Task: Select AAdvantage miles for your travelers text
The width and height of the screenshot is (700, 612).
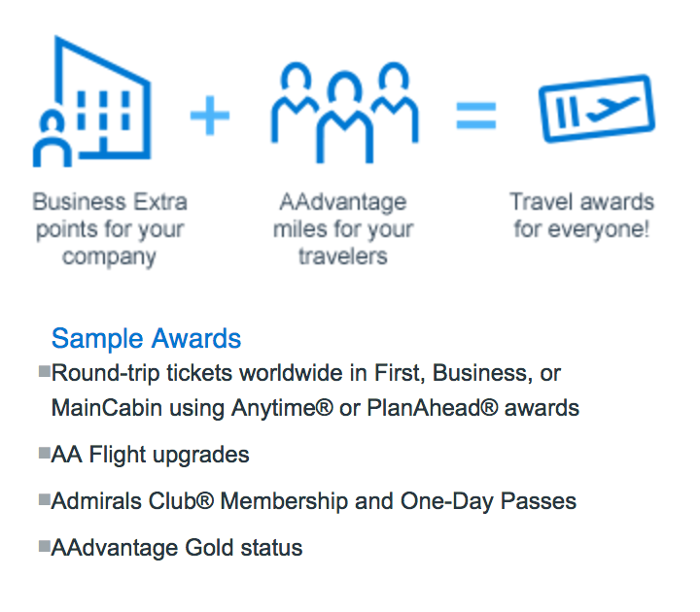Action: coord(343,229)
